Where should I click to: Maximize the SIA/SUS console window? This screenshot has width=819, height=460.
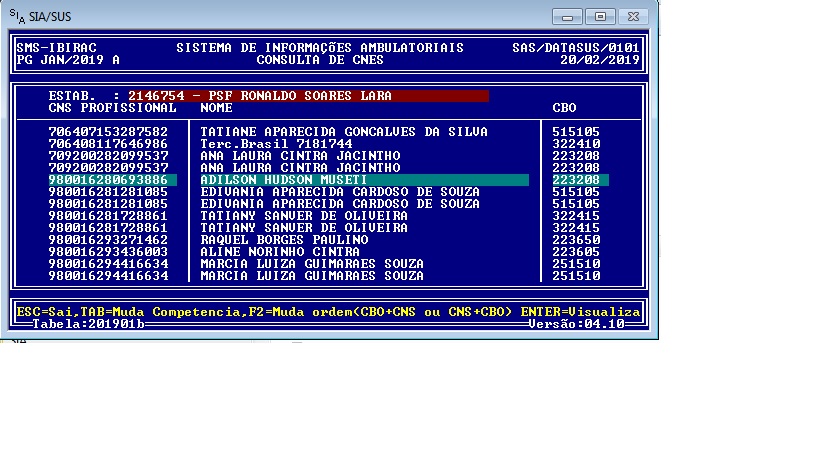tap(600, 16)
